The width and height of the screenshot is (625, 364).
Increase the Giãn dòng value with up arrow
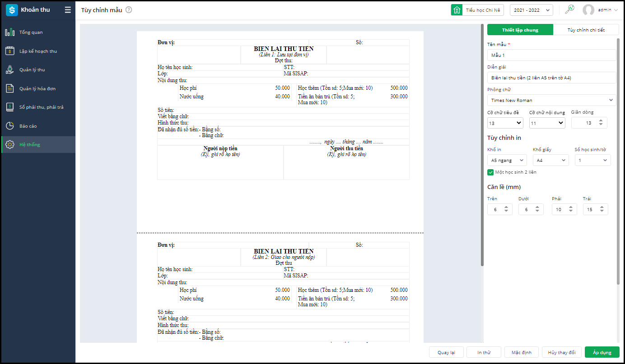tap(601, 120)
